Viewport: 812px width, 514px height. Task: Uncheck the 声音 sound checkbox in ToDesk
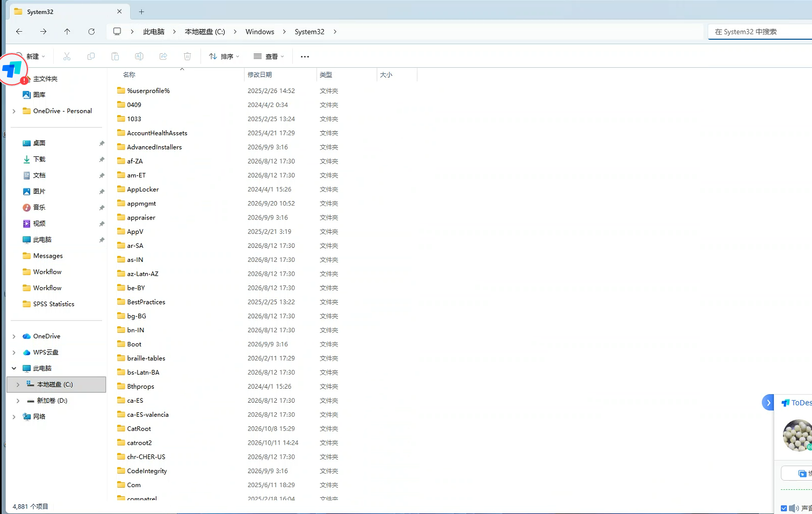pos(784,508)
